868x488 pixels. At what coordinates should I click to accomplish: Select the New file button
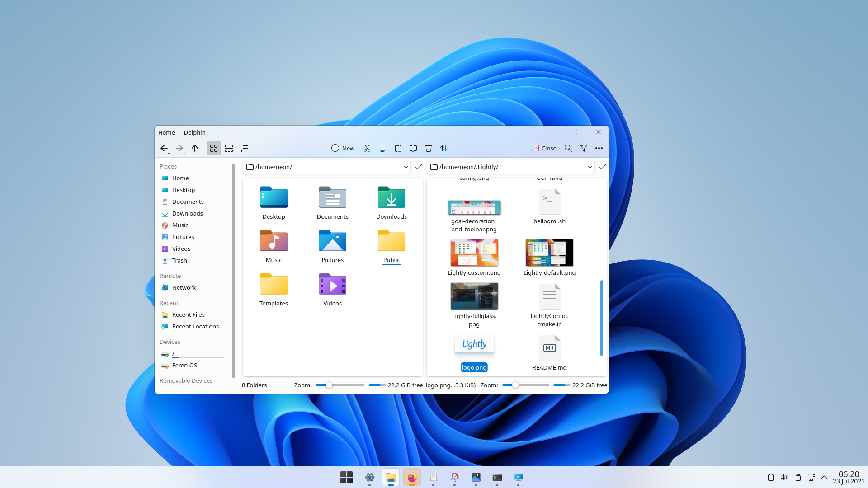342,148
